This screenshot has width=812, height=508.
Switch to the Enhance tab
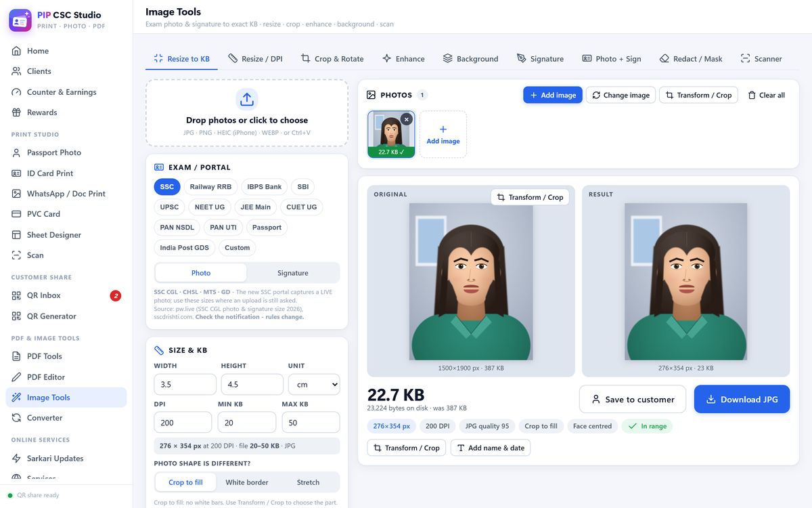pos(403,59)
